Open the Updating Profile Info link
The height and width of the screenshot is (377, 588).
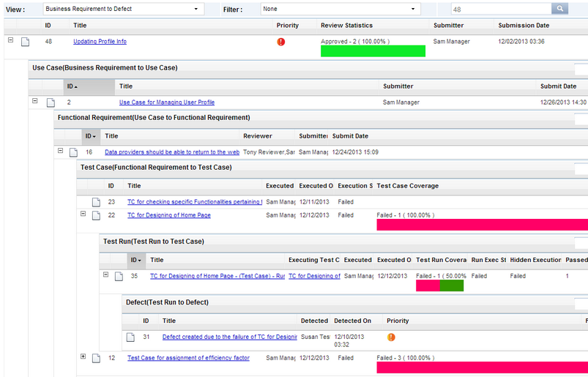(x=100, y=42)
